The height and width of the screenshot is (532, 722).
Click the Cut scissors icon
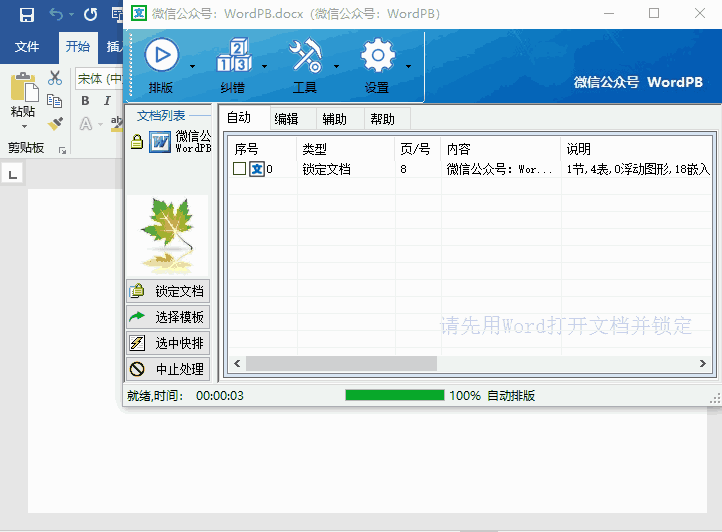pyautogui.click(x=55, y=78)
